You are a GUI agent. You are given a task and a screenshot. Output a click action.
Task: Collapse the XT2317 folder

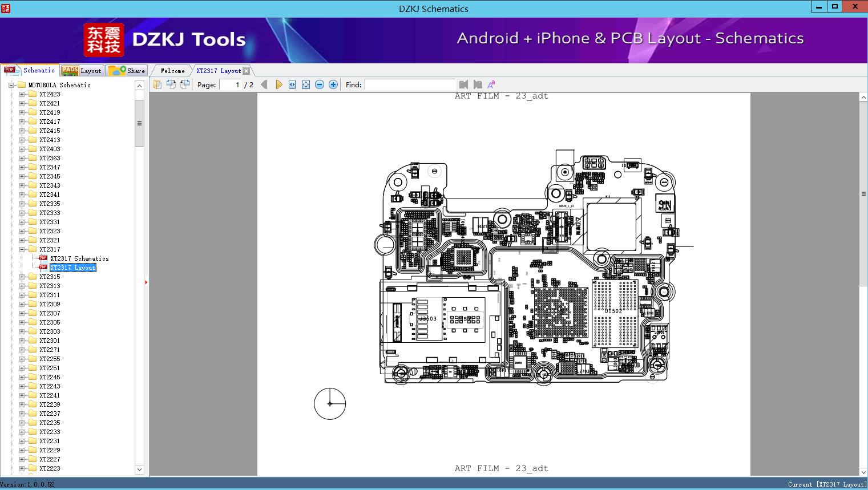point(22,249)
